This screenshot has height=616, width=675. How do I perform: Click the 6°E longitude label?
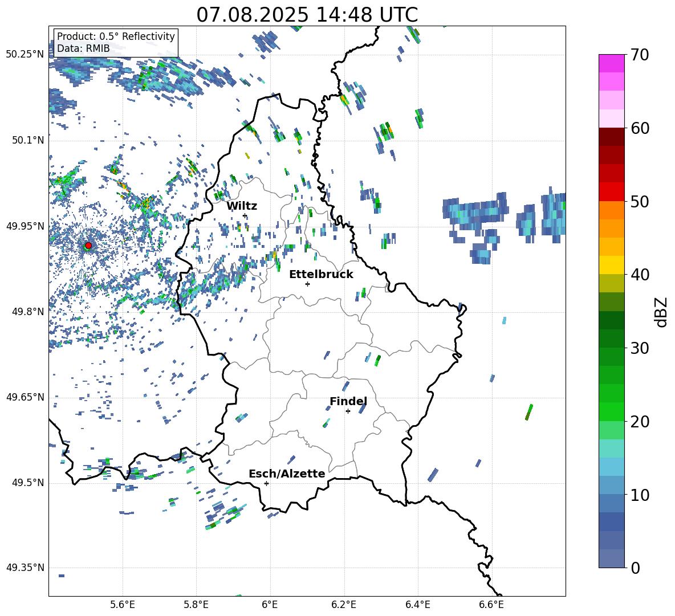(270, 605)
